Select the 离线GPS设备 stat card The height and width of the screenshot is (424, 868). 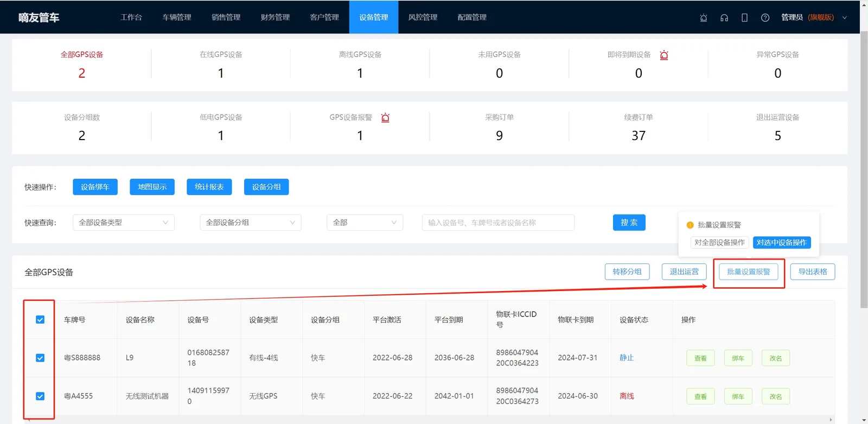(360, 65)
